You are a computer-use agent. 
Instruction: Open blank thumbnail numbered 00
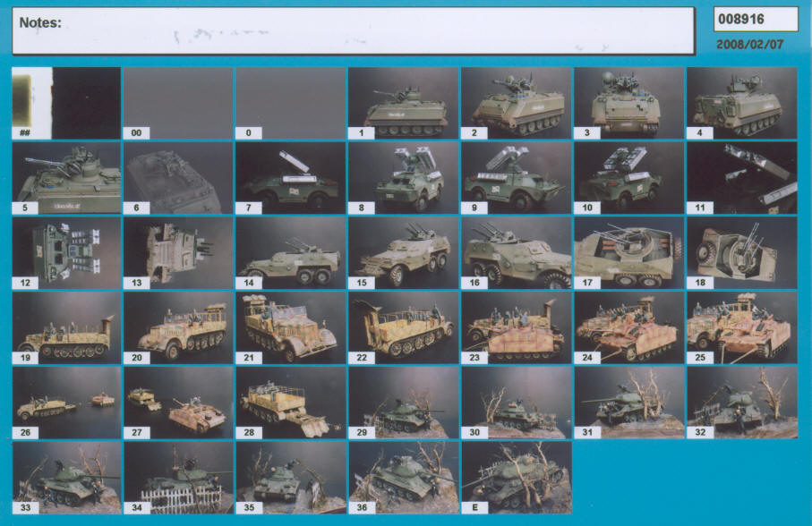pos(178,103)
